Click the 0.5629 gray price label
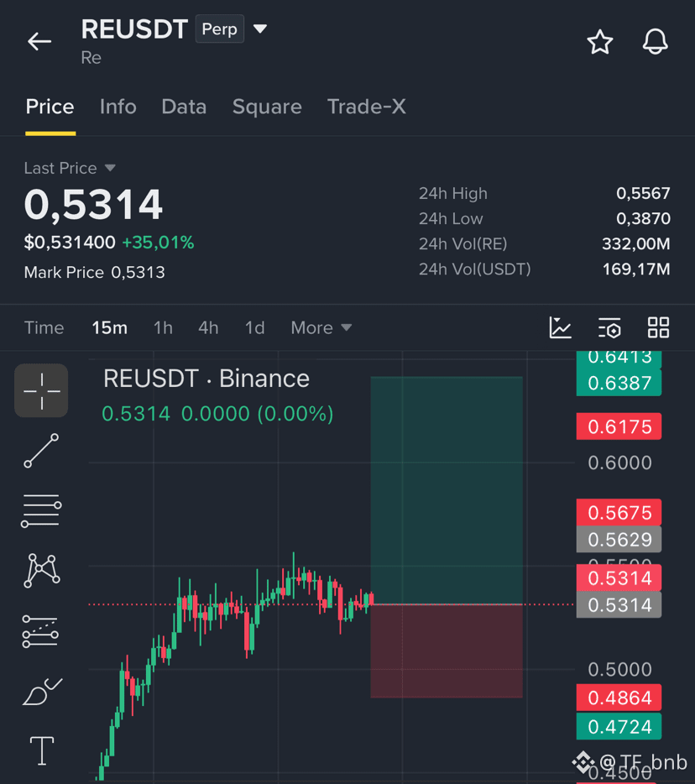Image resolution: width=695 pixels, height=784 pixels. pyautogui.click(x=619, y=540)
